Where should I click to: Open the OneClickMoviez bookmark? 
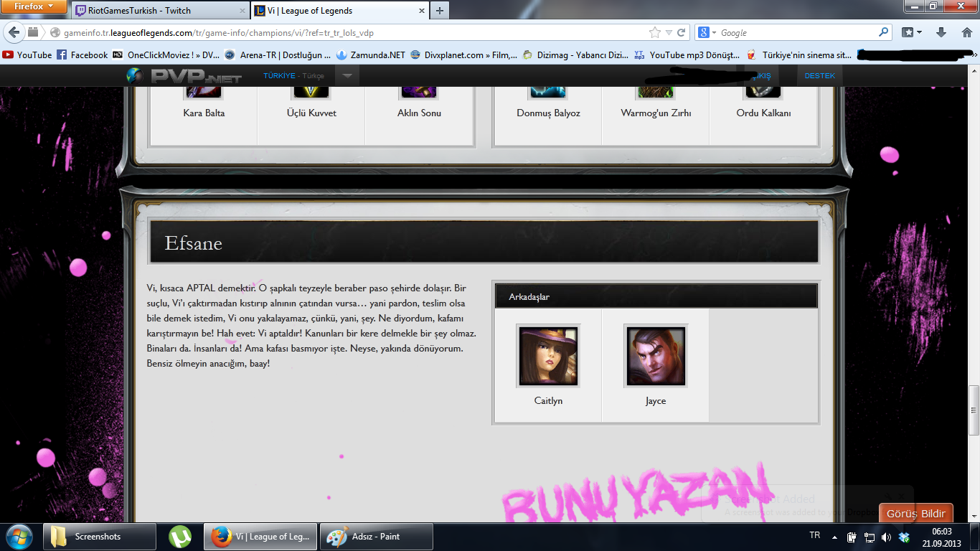166,55
